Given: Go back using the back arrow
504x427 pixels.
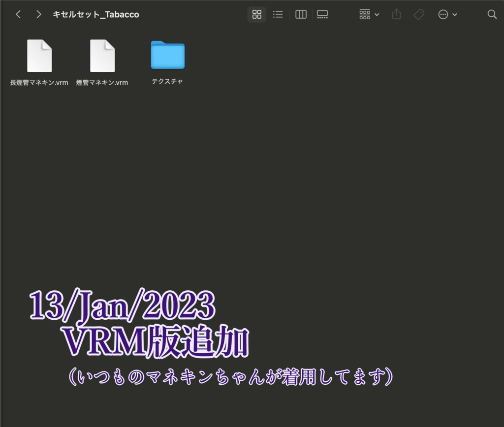Looking at the screenshot, I should tap(18, 14).
